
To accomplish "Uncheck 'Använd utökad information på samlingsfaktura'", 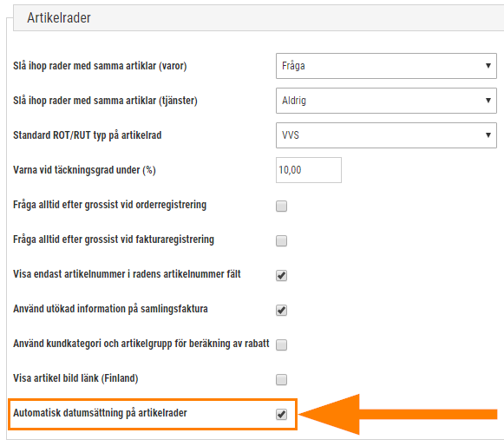I will tap(281, 310).
